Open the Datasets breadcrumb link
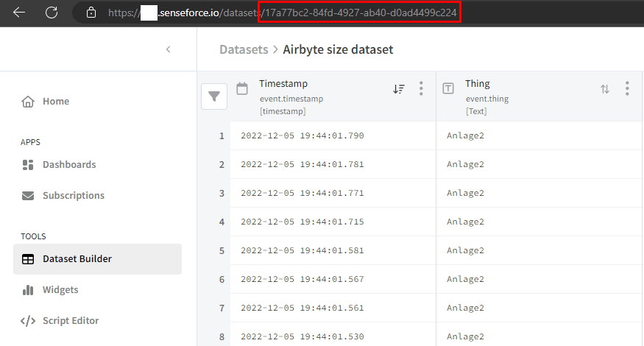Screen dimensions: 644x346 pyautogui.click(x=244, y=49)
